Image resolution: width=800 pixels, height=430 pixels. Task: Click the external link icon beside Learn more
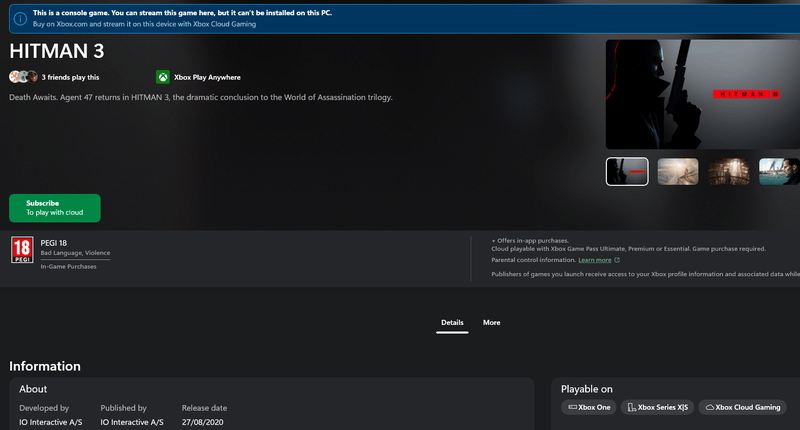tap(617, 260)
